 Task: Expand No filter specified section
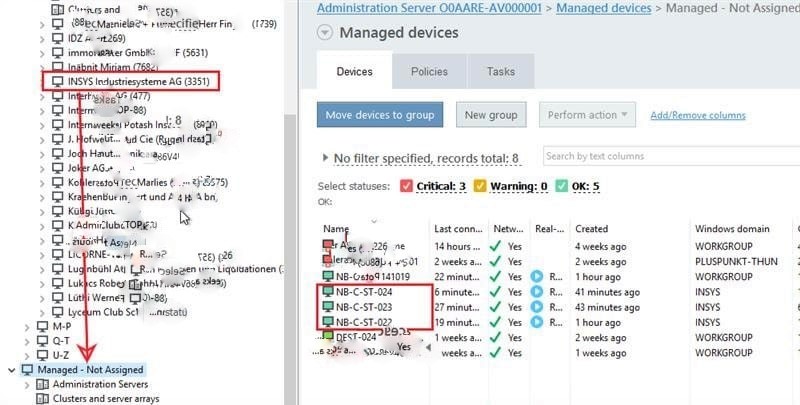326,158
